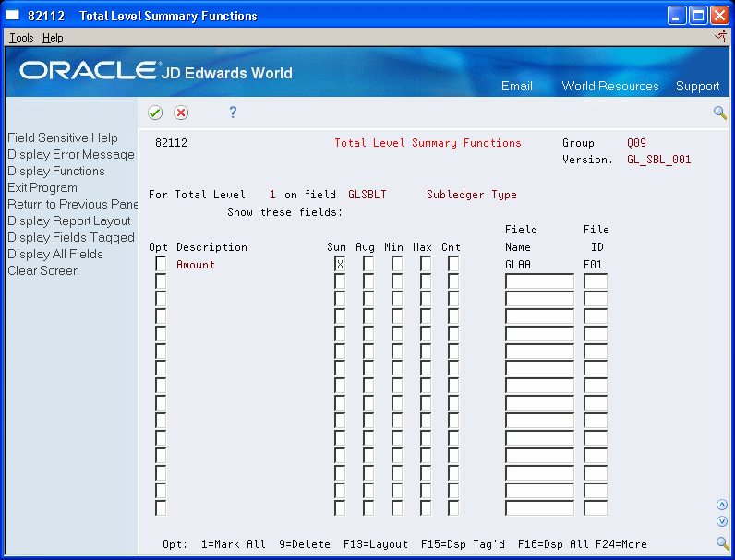Image resolution: width=735 pixels, height=560 pixels.
Task: Click the GLSBLT field value
Action: tap(367, 195)
